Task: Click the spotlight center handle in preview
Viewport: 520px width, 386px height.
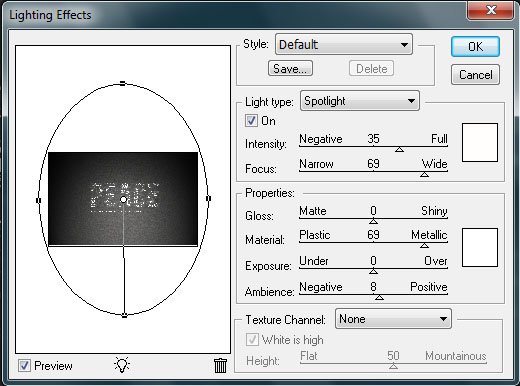Action: [123, 199]
